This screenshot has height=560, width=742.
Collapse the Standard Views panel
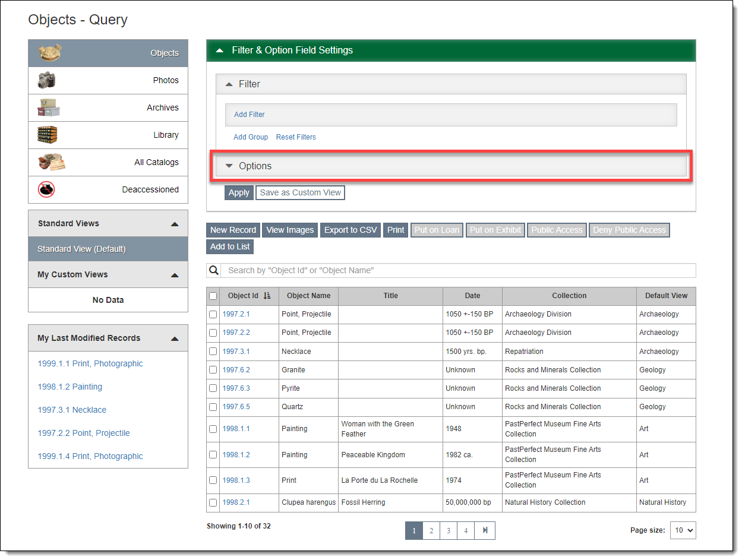[x=174, y=224]
